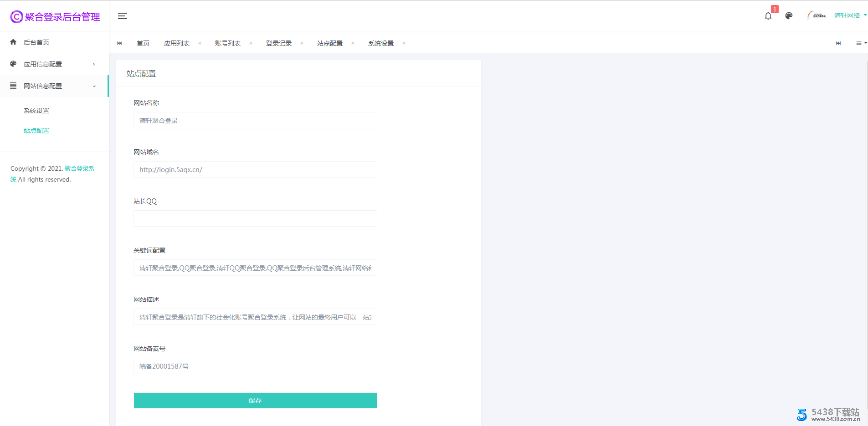The height and width of the screenshot is (426, 868).
Task: Open the theme palette icon
Action: [x=789, y=15]
